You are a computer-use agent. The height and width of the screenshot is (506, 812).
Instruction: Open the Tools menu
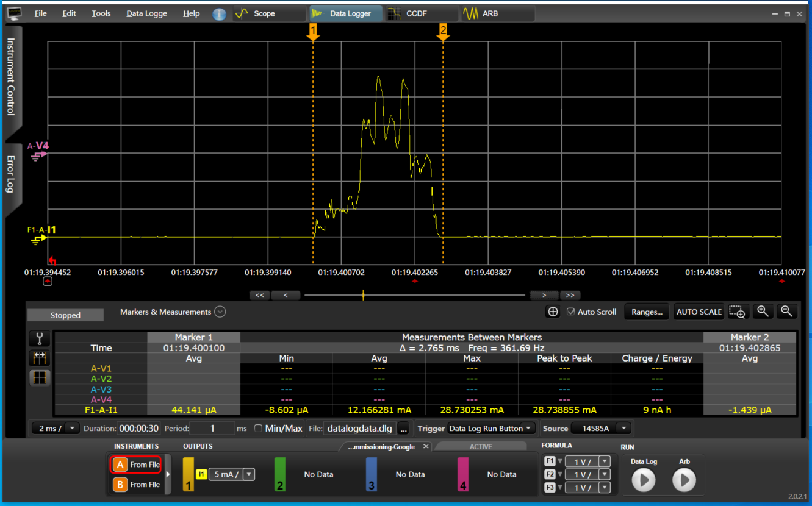[101, 13]
